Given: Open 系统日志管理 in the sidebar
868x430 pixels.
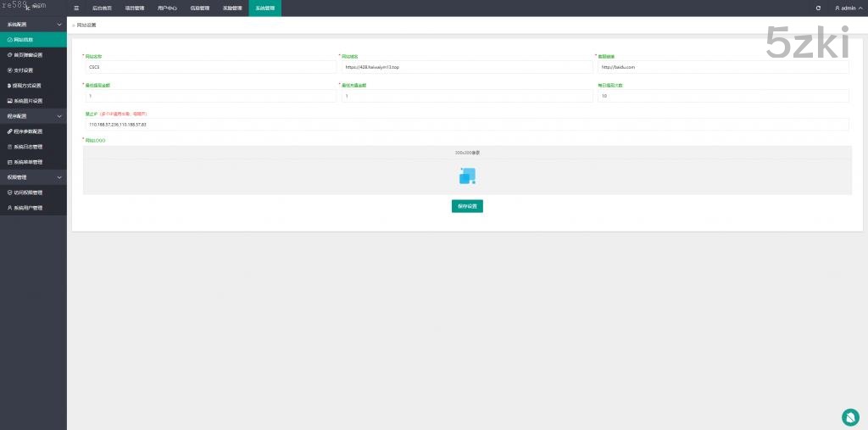Looking at the screenshot, I should tap(27, 147).
